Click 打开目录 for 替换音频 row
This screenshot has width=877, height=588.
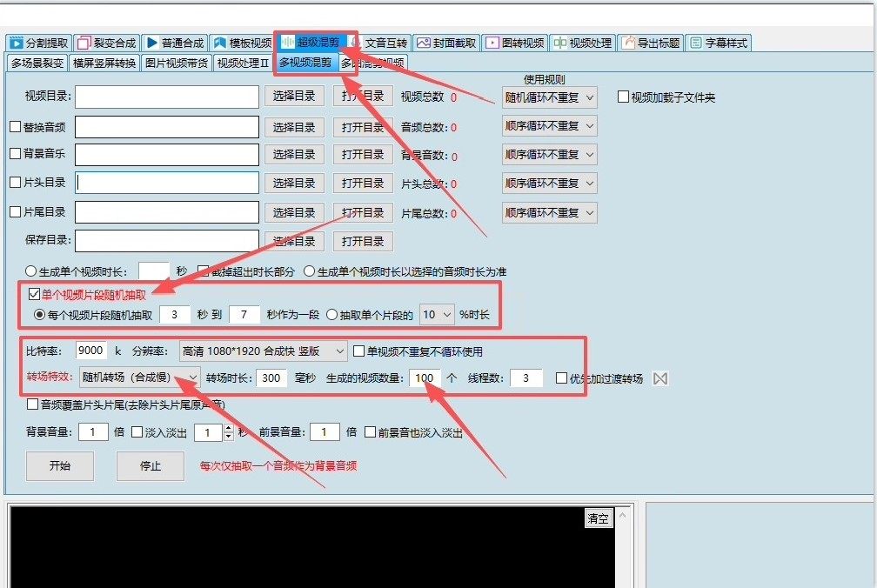click(x=363, y=128)
